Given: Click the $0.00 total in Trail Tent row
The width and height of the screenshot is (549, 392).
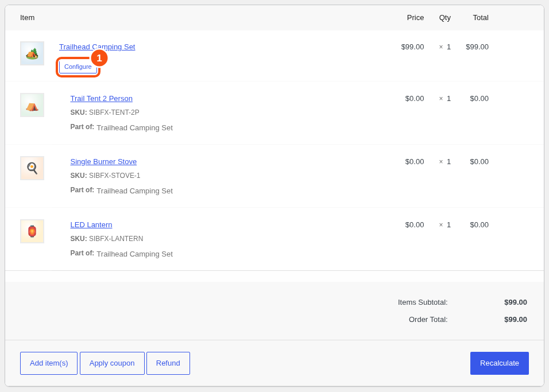Looking at the screenshot, I should pyautogui.click(x=479, y=98).
